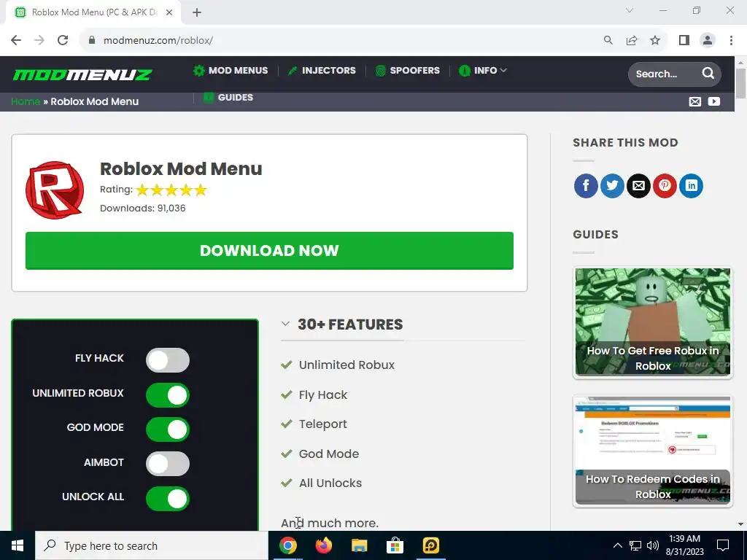Viewport: 747px width, 560px height.
Task: Share this mod on Twitter
Action: point(612,186)
